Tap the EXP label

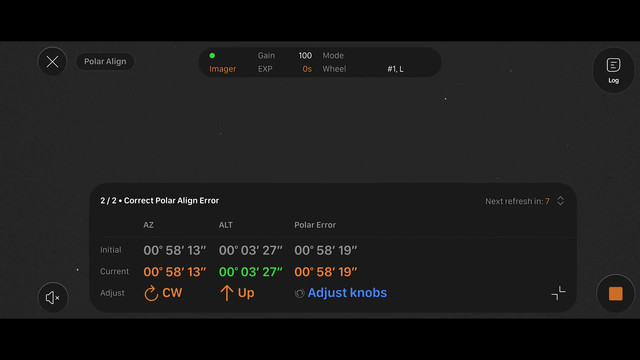point(265,69)
